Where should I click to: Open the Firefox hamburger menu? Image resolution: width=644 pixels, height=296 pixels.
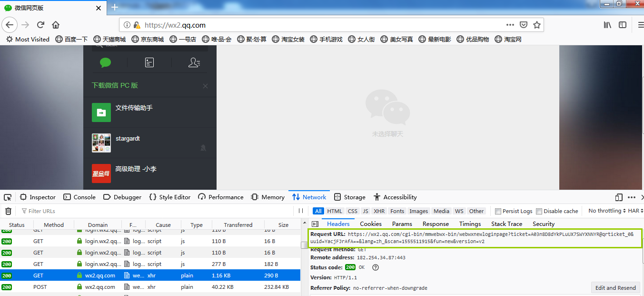[640, 25]
